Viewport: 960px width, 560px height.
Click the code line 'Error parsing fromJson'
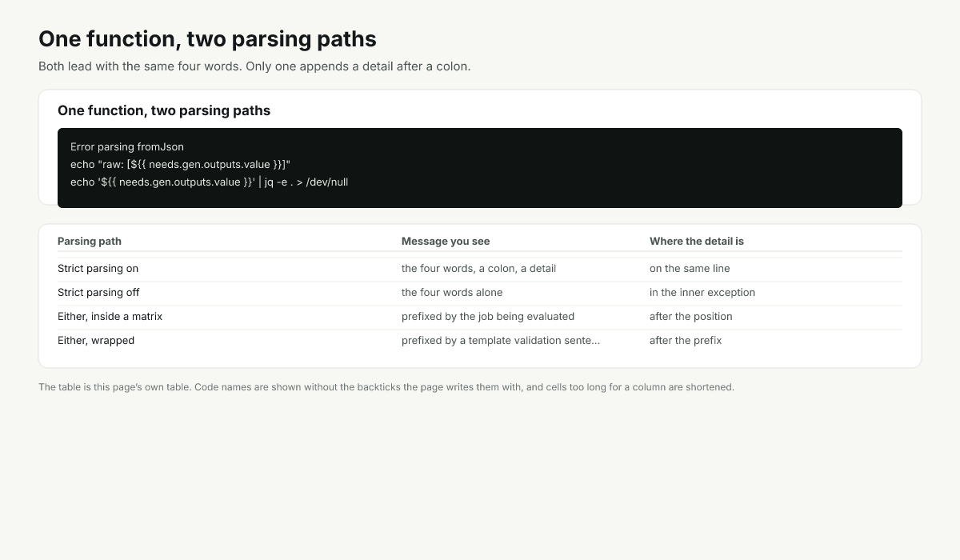pos(127,147)
